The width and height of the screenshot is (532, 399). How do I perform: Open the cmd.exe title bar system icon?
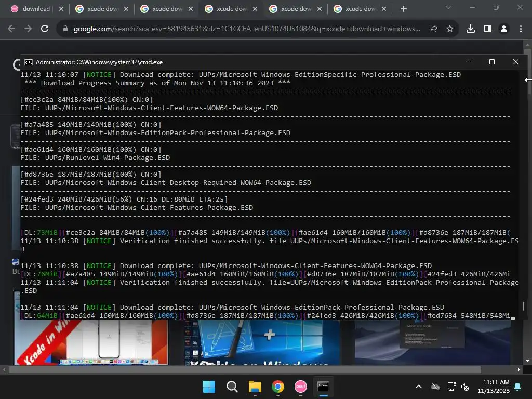click(x=29, y=62)
